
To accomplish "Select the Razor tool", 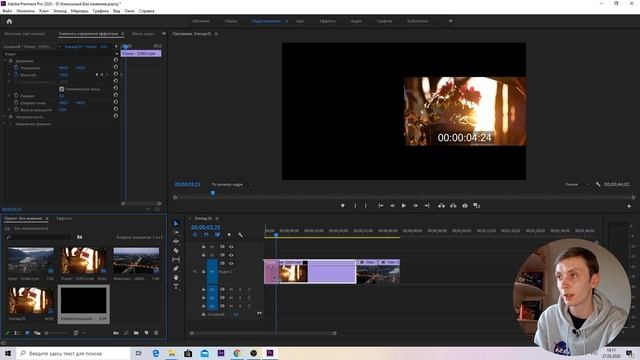I will coord(176,250).
